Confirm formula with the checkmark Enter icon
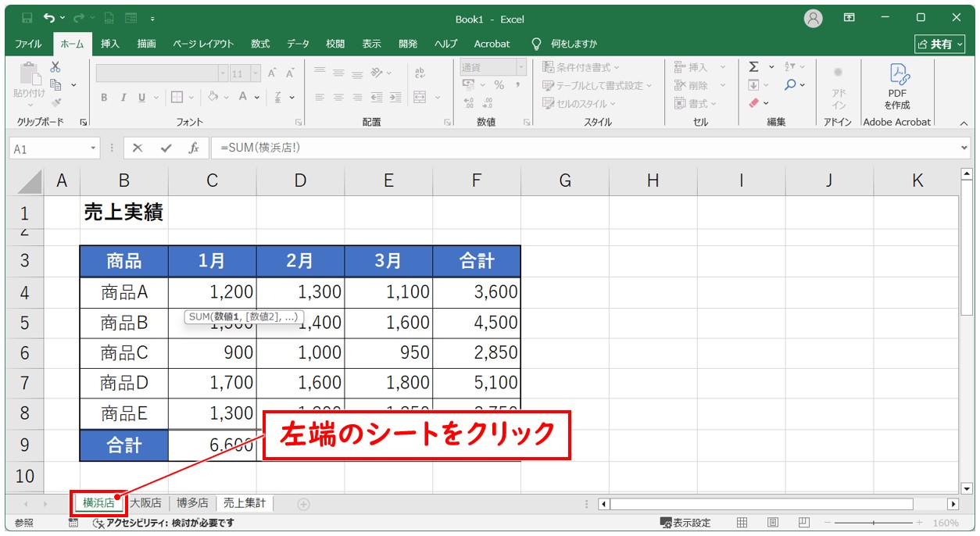 coord(165,148)
